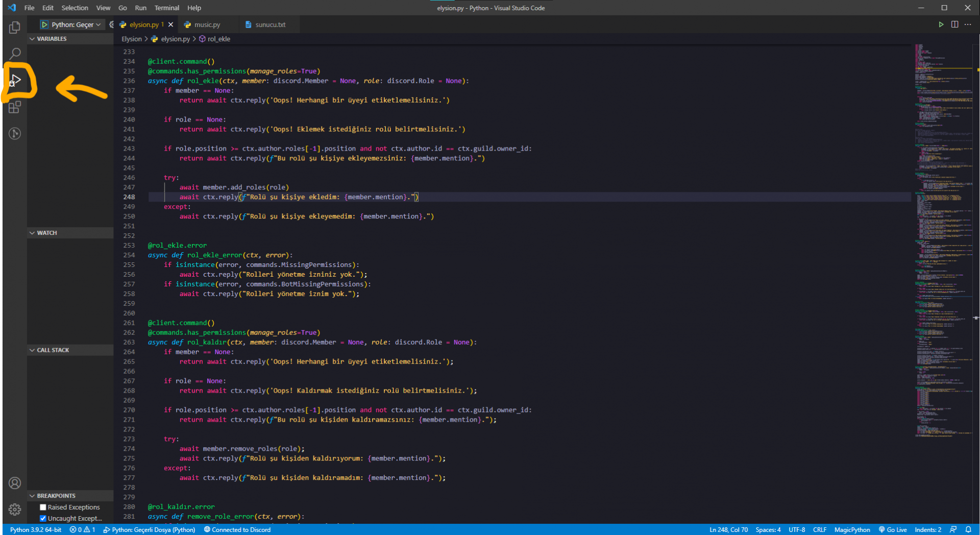Click the VS Code logo icon

(12, 8)
